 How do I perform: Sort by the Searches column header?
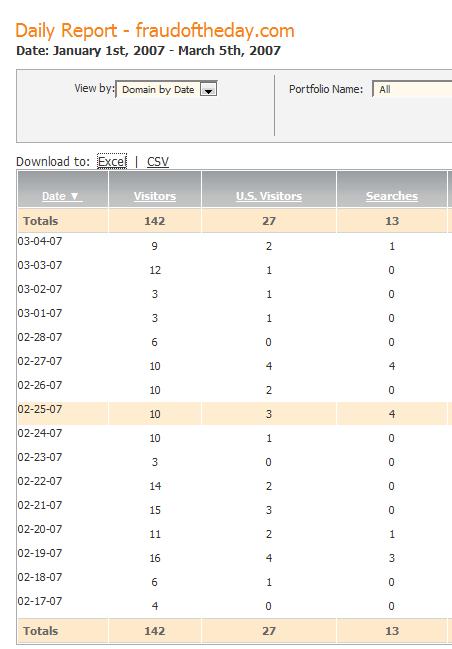coord(392,196)
